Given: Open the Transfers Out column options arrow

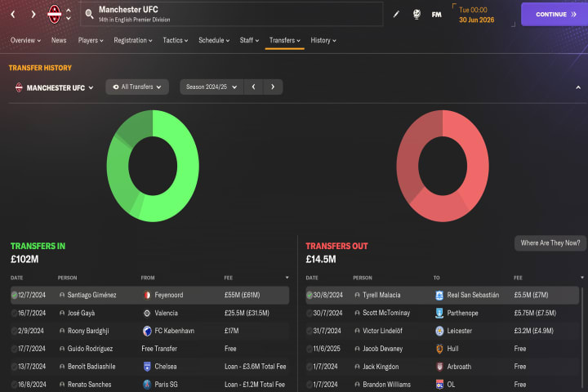Looking at the screenshot, I should 582,278.
